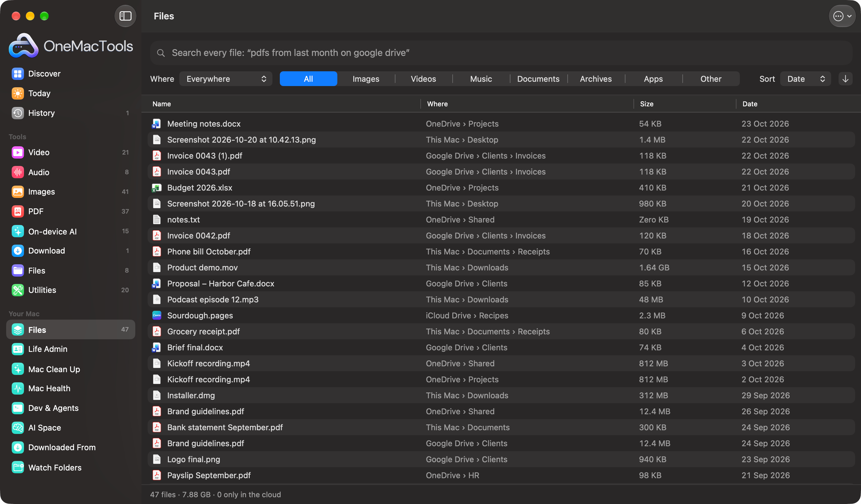861x504 pixels.
Task: Toggle sort direction arrow button
Action: (845, 79)
